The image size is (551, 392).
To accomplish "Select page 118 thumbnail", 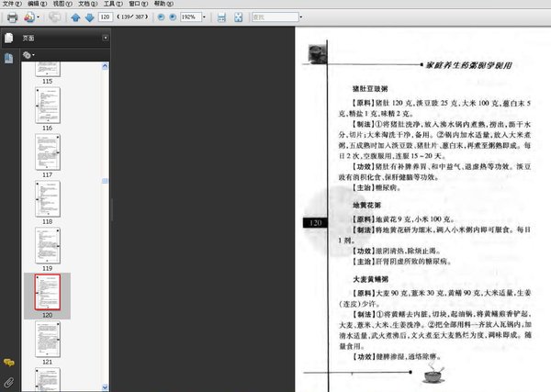I will 48,198.
